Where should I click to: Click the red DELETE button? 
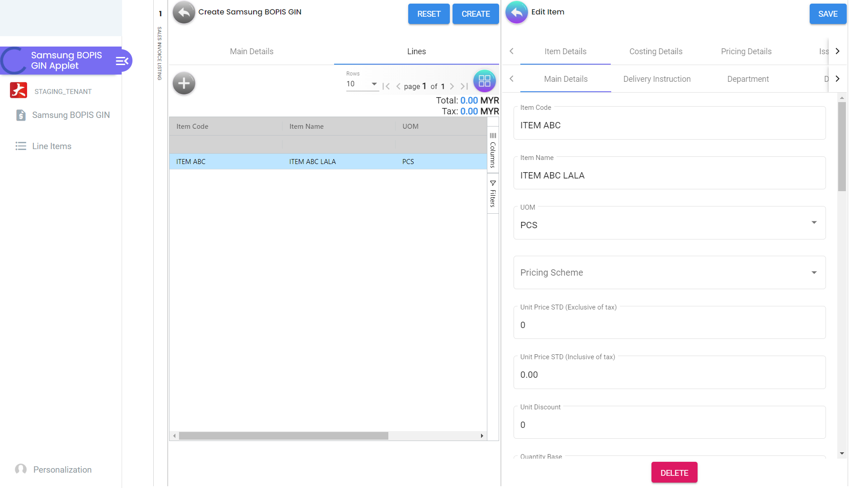674,473
